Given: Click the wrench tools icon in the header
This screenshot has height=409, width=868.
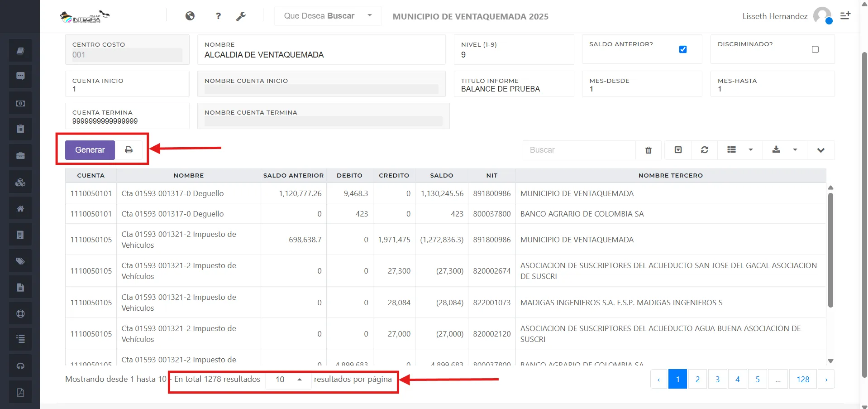Looking at the screenshot, I should [x=241, y=16].
